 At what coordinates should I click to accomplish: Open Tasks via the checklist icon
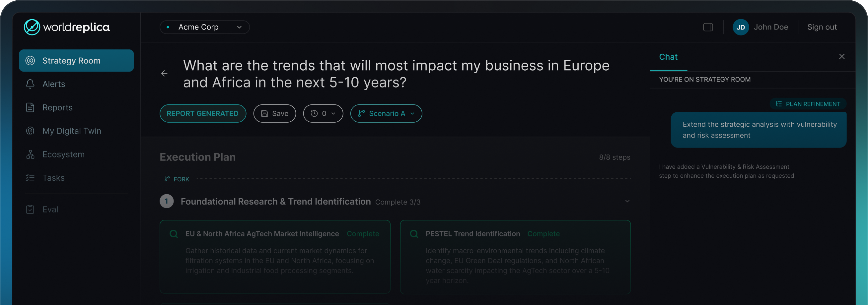tap(30, 178)
